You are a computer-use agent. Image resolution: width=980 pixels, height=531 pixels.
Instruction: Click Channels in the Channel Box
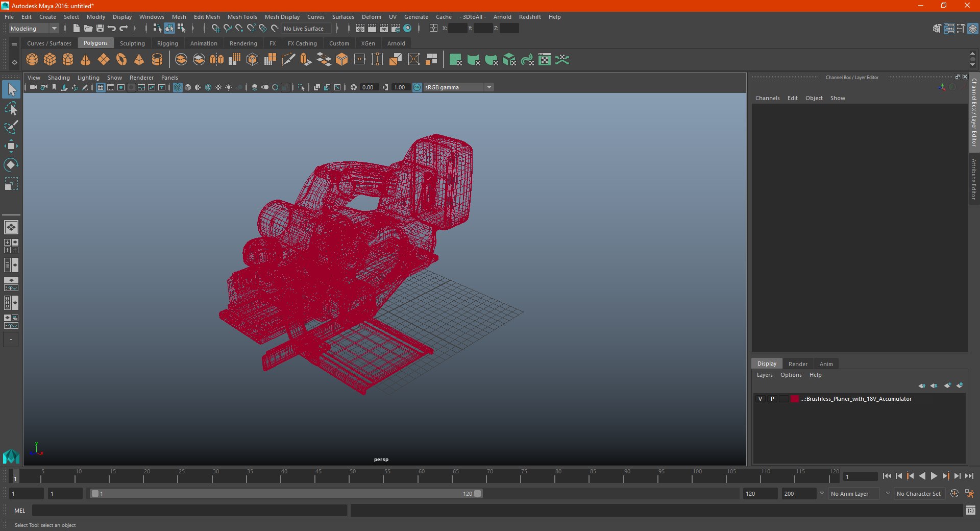tap(768, 98)
